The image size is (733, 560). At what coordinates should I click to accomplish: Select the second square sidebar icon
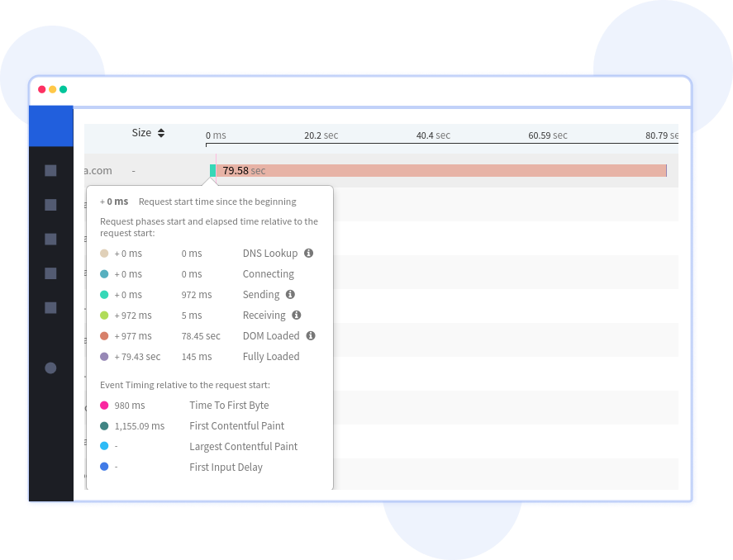point(50,205)
